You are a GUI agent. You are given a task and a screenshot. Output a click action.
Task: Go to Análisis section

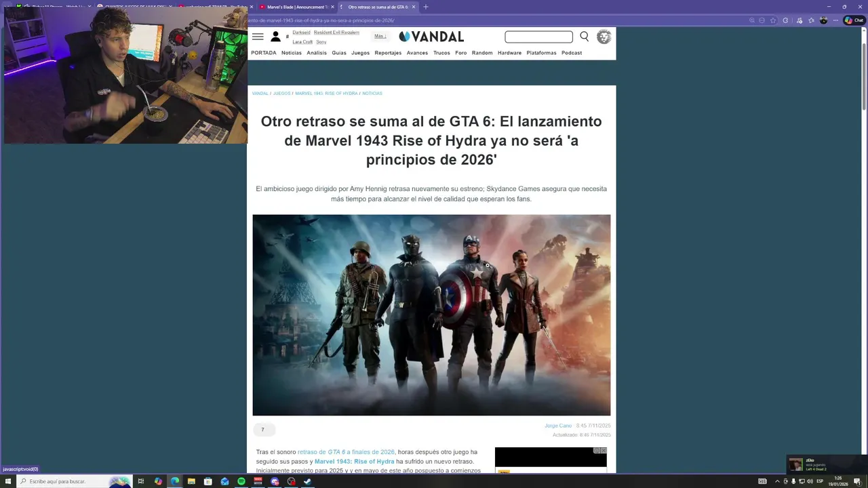(x=317, y=53)
